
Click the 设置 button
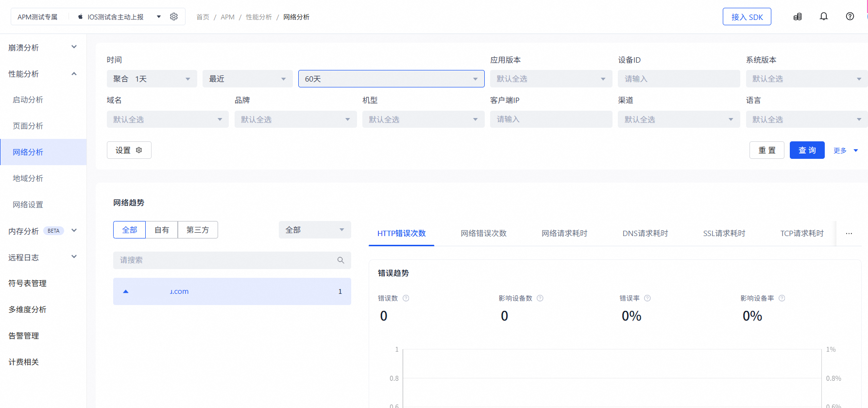pos(129,150)
